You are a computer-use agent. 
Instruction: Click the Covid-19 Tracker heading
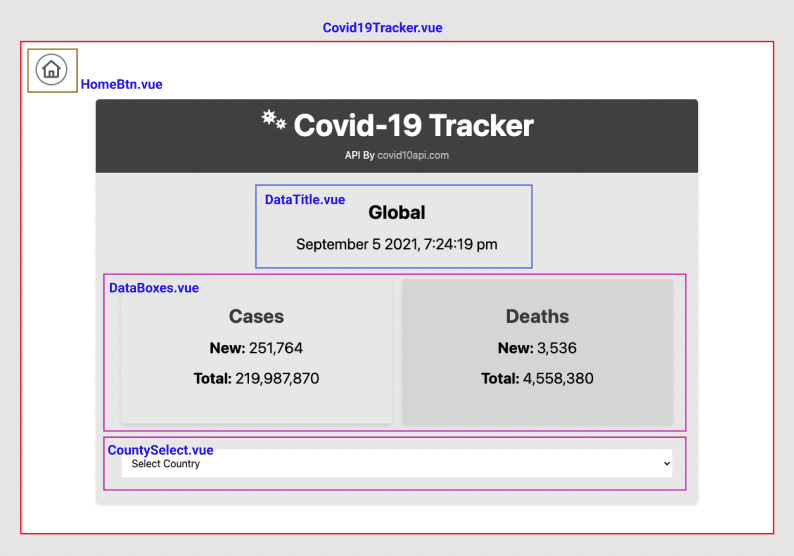414,125
